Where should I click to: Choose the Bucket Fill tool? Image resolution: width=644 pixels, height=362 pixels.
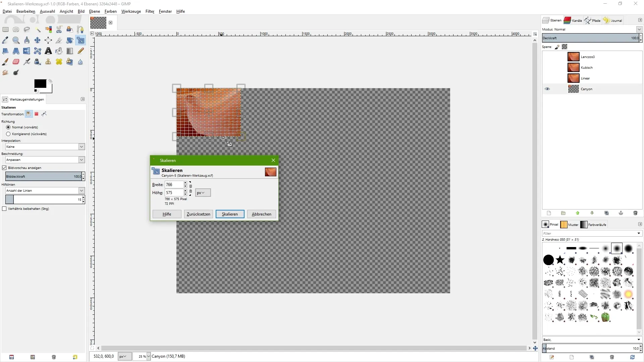click(x=59, y=51)
